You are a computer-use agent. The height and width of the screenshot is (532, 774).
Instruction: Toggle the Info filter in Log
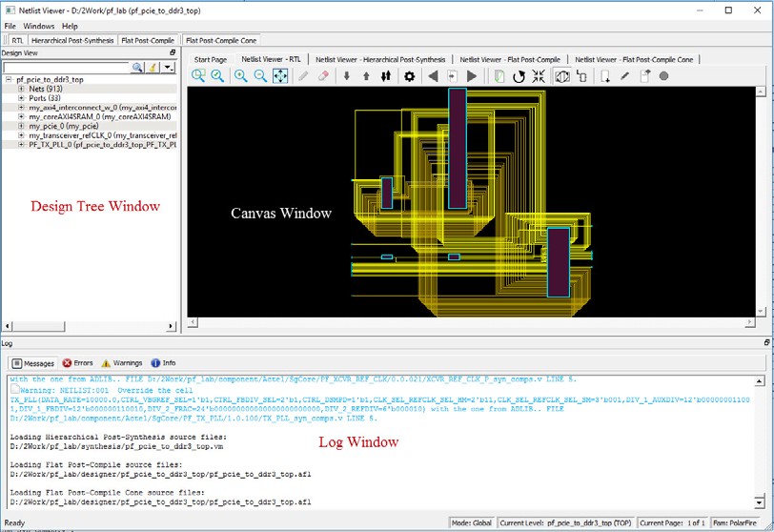[x=163, y=363]
